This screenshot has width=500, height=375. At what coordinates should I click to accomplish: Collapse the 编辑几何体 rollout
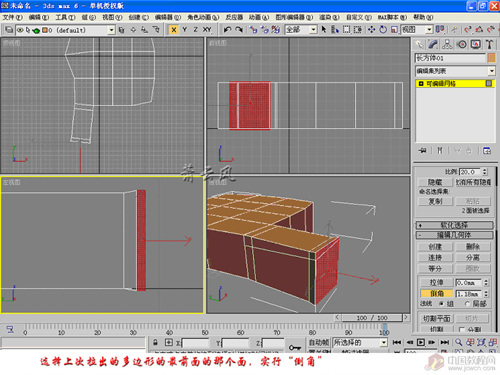click(454, 235)
